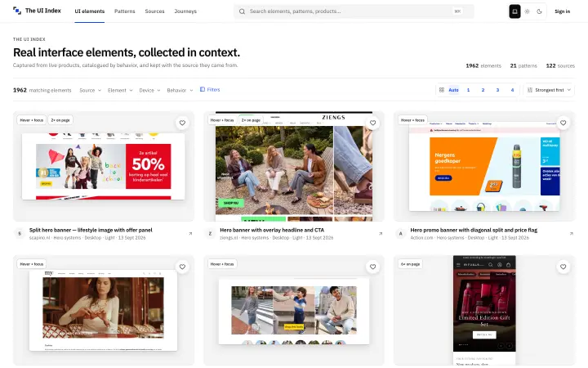Set grid to 3 columns
Image resolution: width=588 pixels, height=368 pixels.
(x=497, y=90)
